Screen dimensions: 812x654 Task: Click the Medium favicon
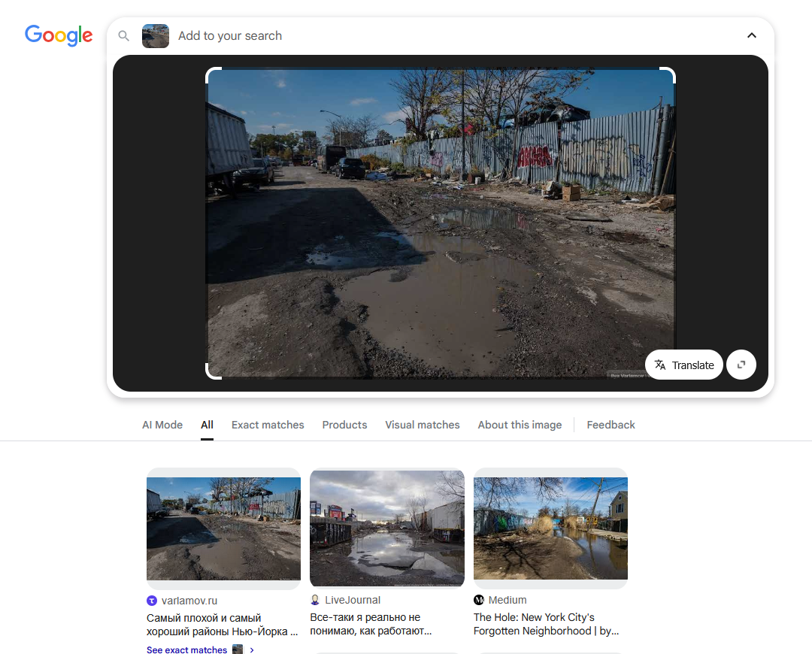point(479,600)
